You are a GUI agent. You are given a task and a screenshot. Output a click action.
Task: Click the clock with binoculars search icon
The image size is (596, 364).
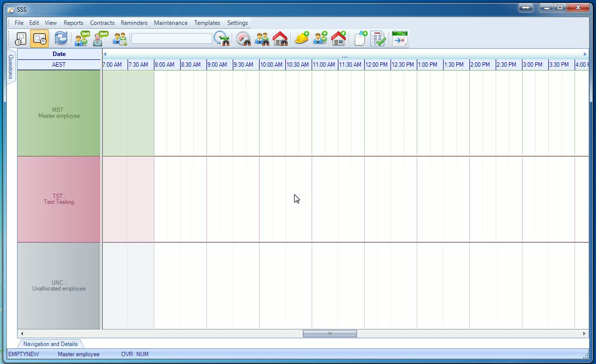pos(222,38)
